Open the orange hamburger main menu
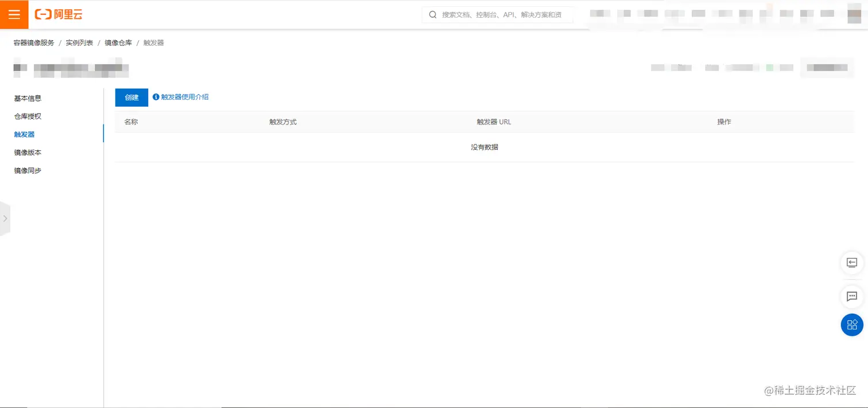The image size is (868, 408). (x=14, y=14)
